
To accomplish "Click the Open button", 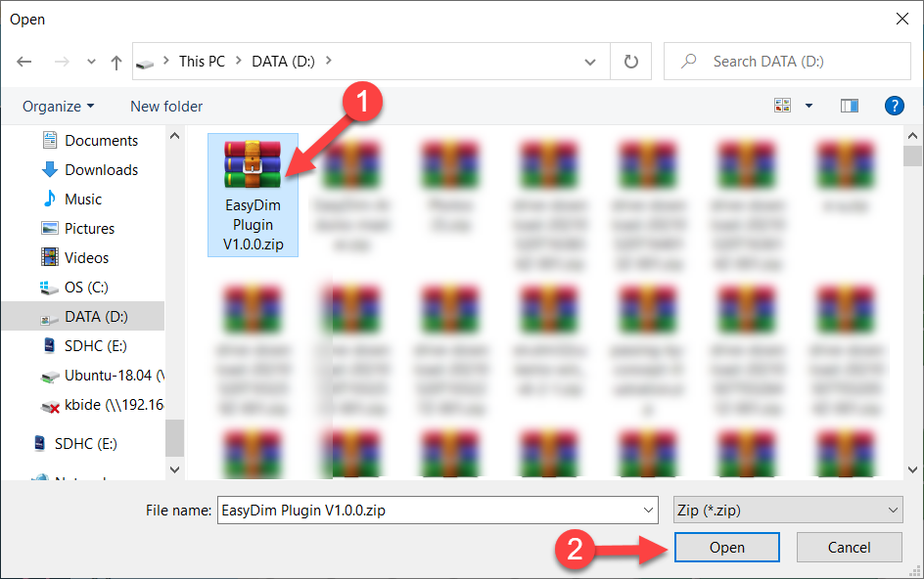I will pyautogui.click(x=726, y=547).
